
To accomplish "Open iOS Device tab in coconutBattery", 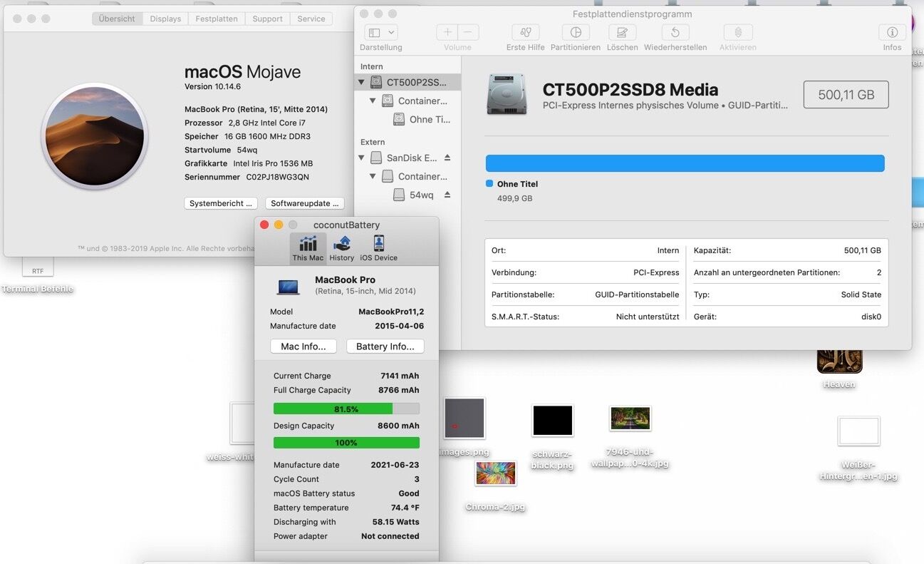I will click(379, 248).
